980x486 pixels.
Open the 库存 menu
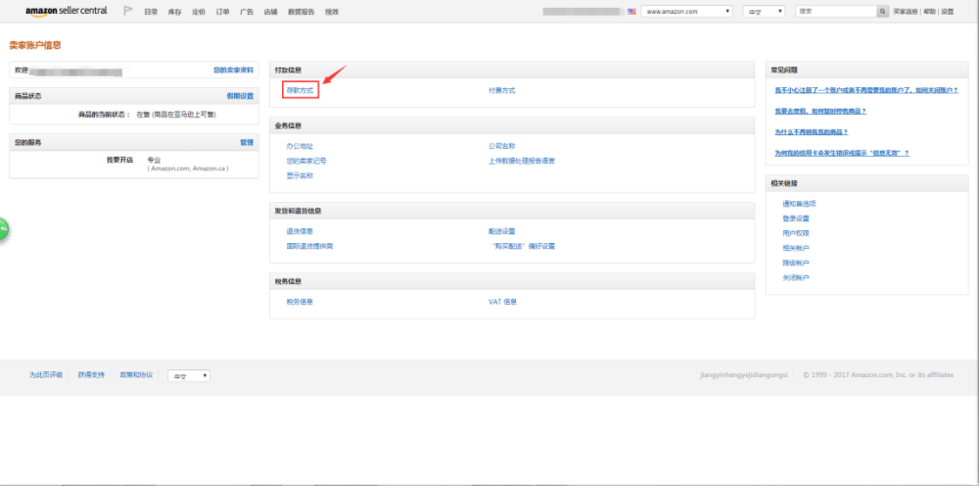[x=175, y=12]
